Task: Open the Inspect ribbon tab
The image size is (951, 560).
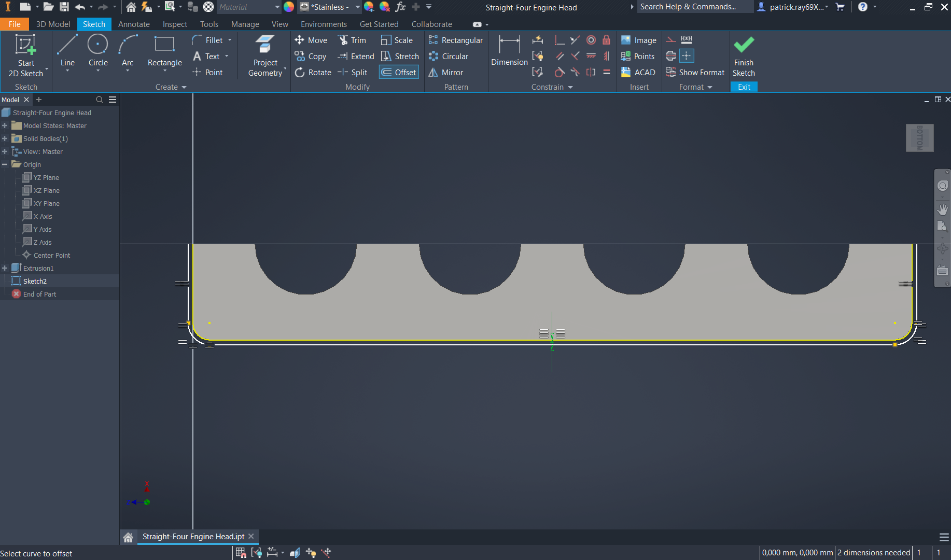Action: coord(175,24)
